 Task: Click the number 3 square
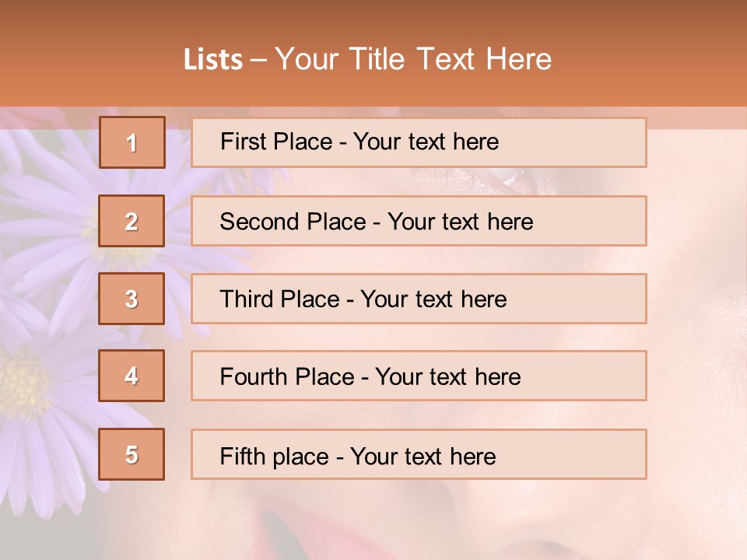pos(132,299)
